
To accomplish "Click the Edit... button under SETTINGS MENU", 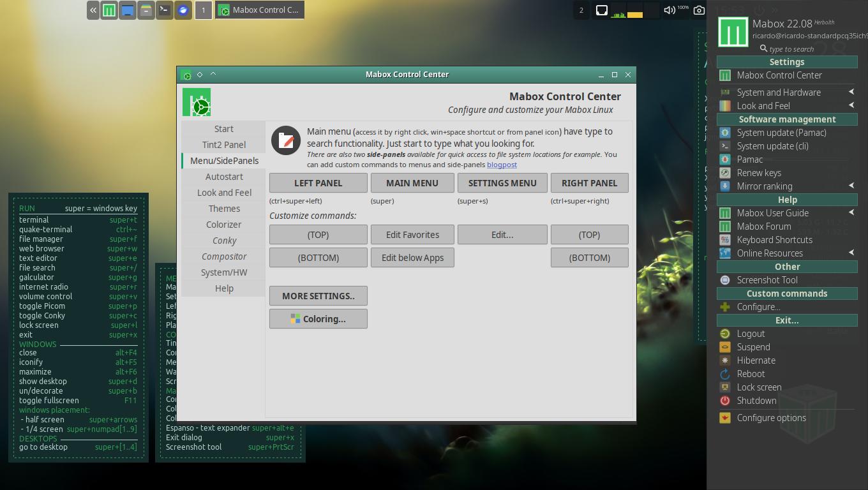I will click(502, 235).
